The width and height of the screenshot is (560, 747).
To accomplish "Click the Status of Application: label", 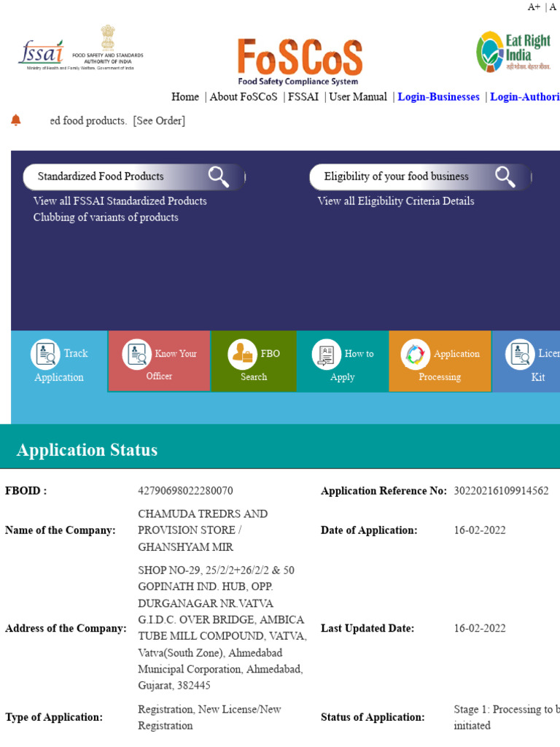I will (373, 718).
